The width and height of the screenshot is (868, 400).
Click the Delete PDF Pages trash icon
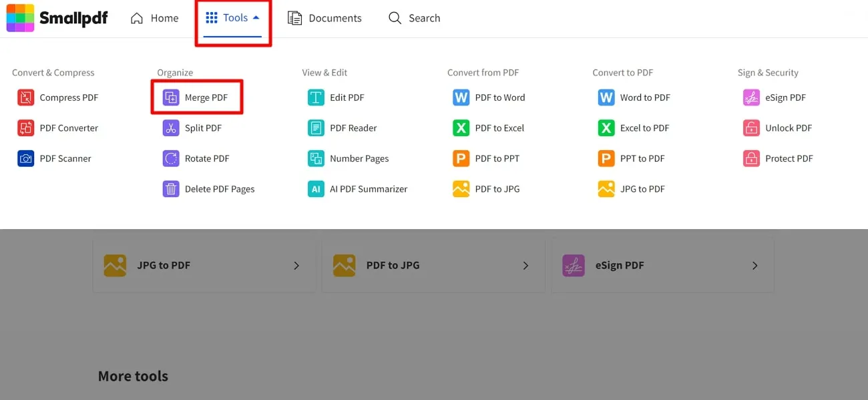(171, 189)
